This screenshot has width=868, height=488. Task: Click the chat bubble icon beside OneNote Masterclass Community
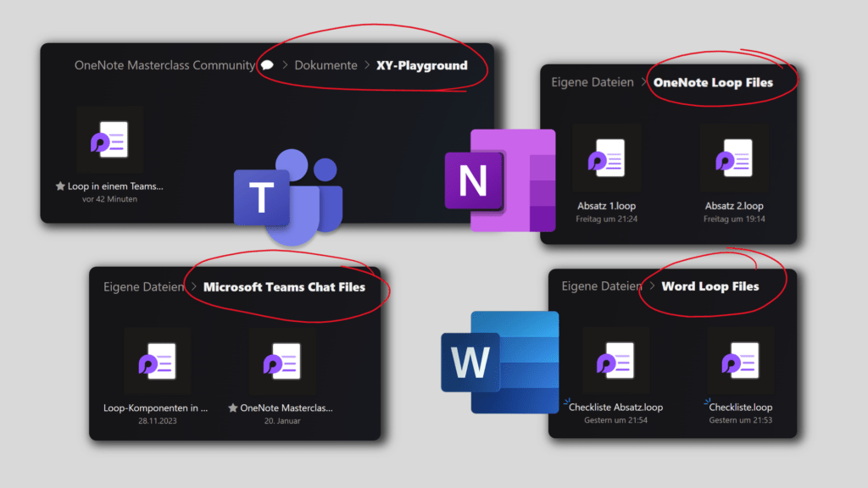(267, 64)
